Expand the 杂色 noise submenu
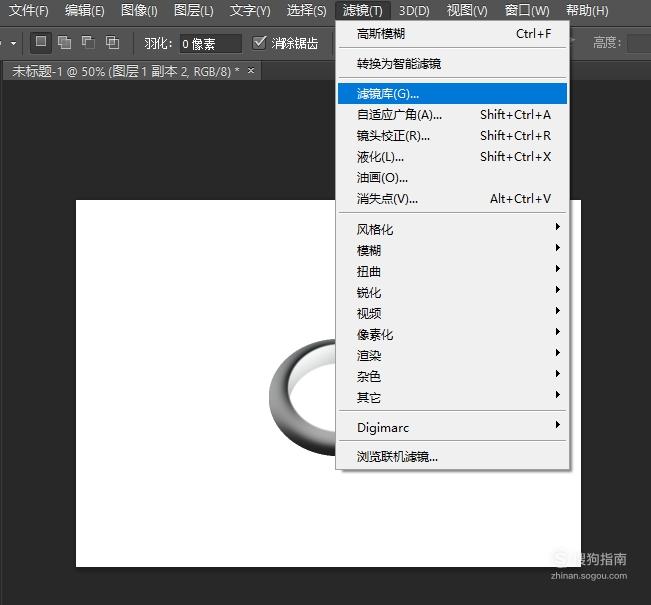Screen dimensions: 651x605 point(453,376)
